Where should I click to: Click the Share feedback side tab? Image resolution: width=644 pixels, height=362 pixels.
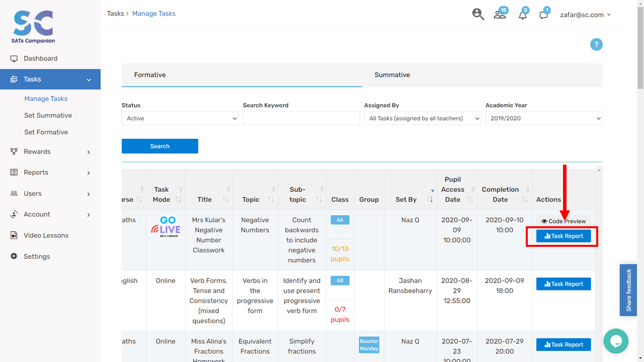point(628,290)
